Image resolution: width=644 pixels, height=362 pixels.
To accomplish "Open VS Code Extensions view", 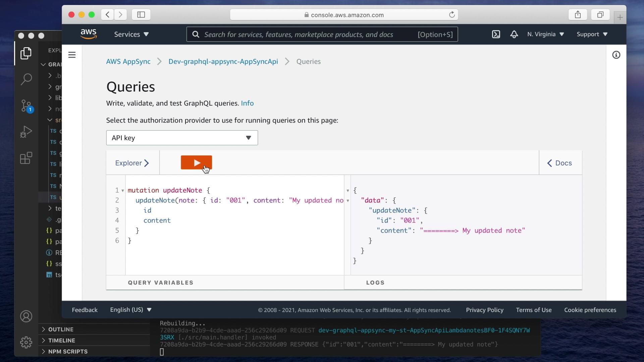I will click(26, 158).
